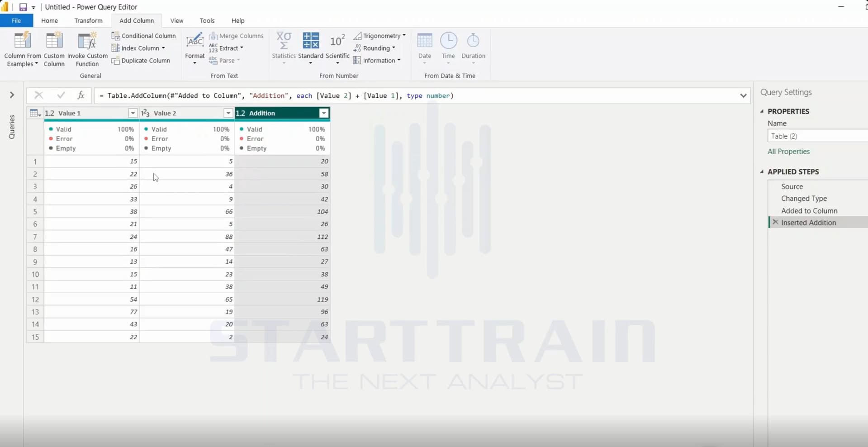This screenshot has height=447, width=868.
Task: Open Value 1 column filter dropdown
Action: coord(133,113)
